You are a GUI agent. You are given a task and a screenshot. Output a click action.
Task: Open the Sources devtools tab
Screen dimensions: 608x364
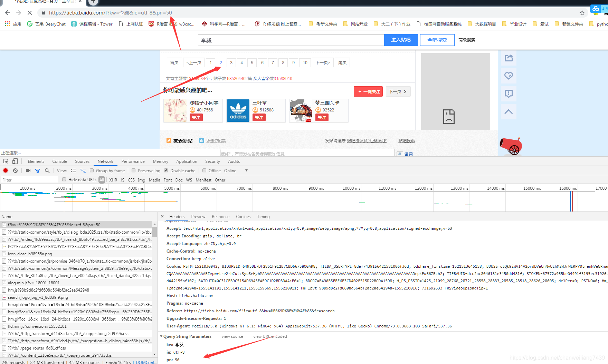coord(82,161)
